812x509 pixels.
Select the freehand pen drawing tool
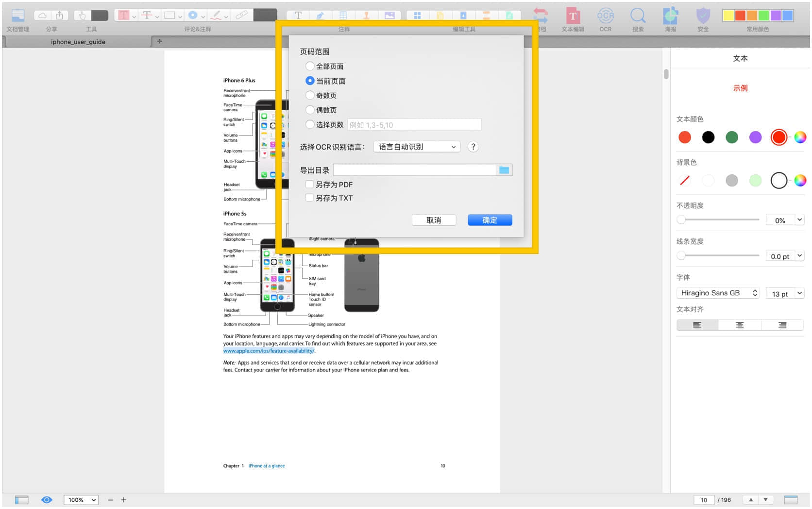[216, 15]
